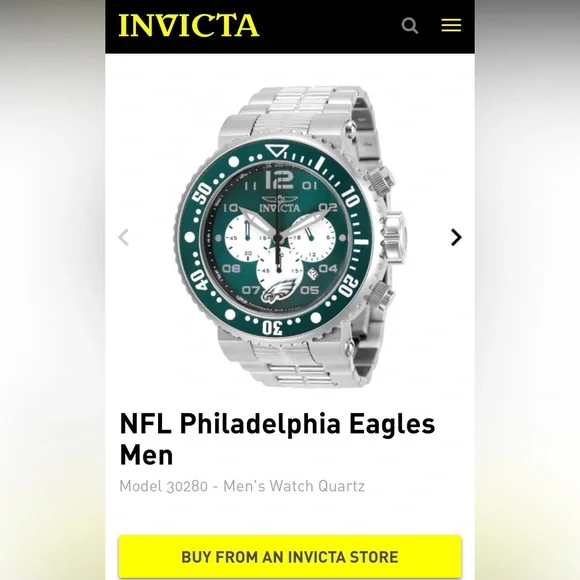This screenshot has width=580, height=580.
Task: Click Buy From an Invicta Store
Action: point(290,556)
